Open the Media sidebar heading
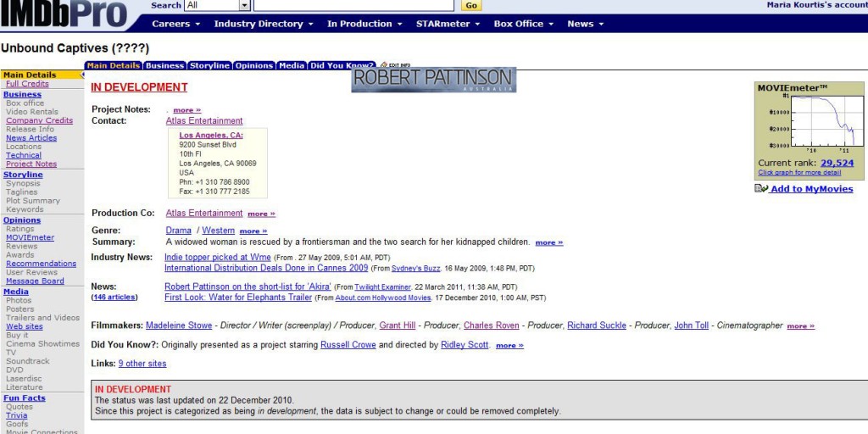Screen dimensions: 868x434 pos(16,292)
